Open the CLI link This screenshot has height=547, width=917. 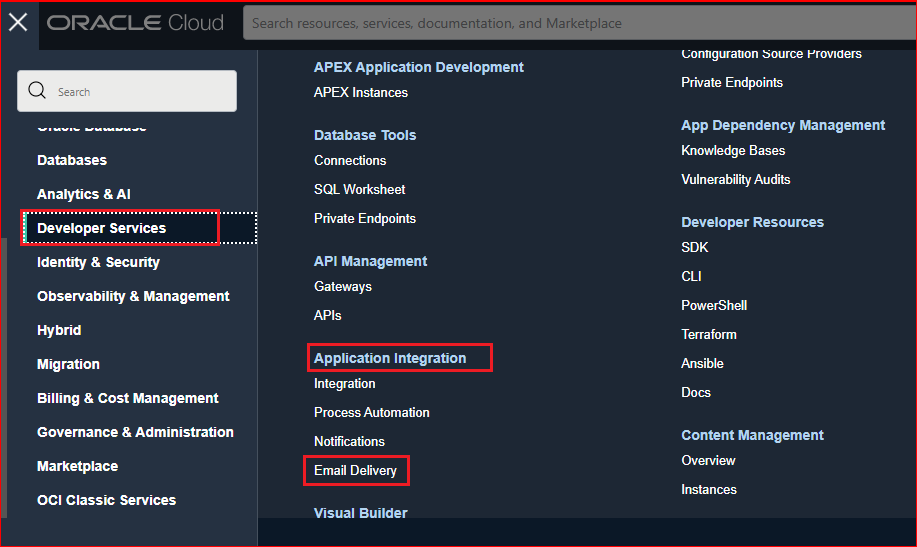click(691, 277)
